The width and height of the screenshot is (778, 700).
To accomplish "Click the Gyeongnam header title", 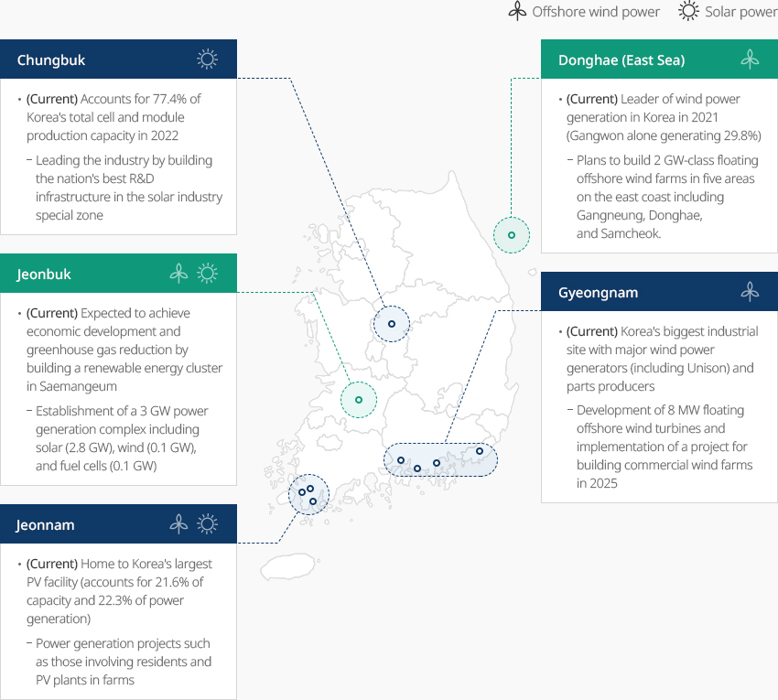I will [x=598, y=293].
